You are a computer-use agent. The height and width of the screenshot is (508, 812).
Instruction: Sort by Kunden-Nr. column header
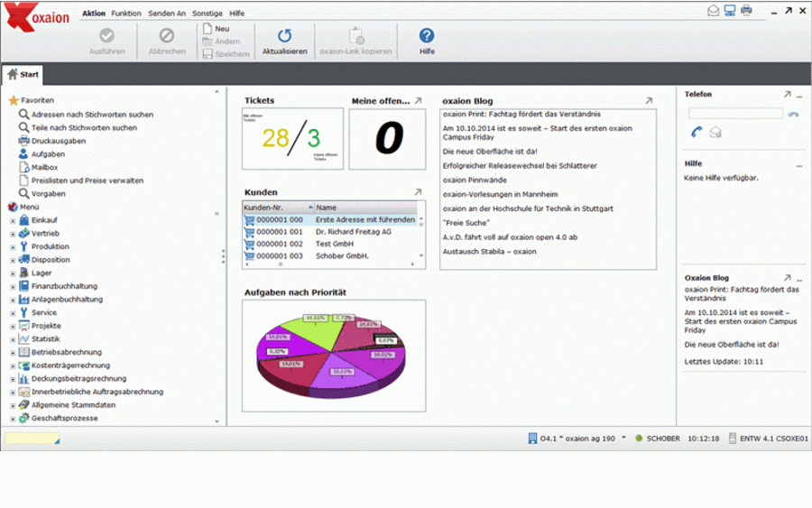coord(279,208)
